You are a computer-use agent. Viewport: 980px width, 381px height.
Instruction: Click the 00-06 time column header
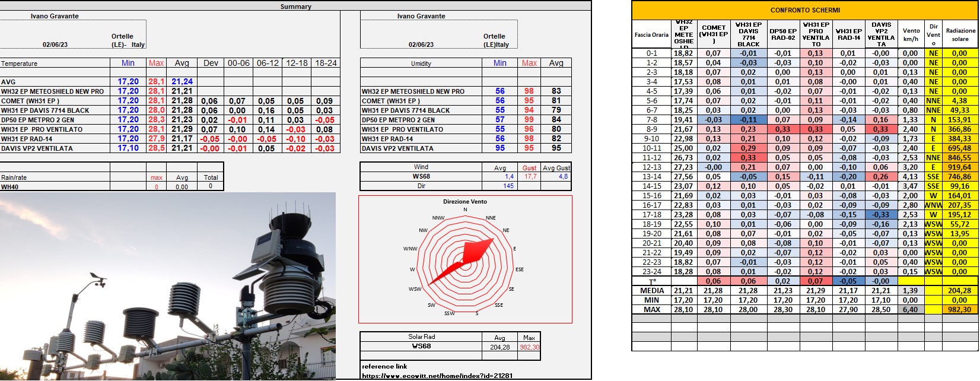[238, 63]
